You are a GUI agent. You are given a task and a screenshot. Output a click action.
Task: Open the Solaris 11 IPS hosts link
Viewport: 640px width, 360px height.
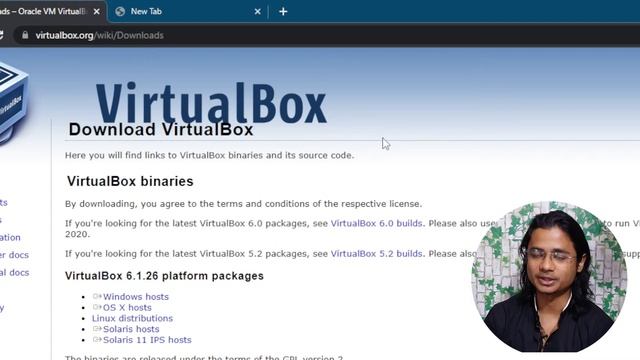pos(147,340)
